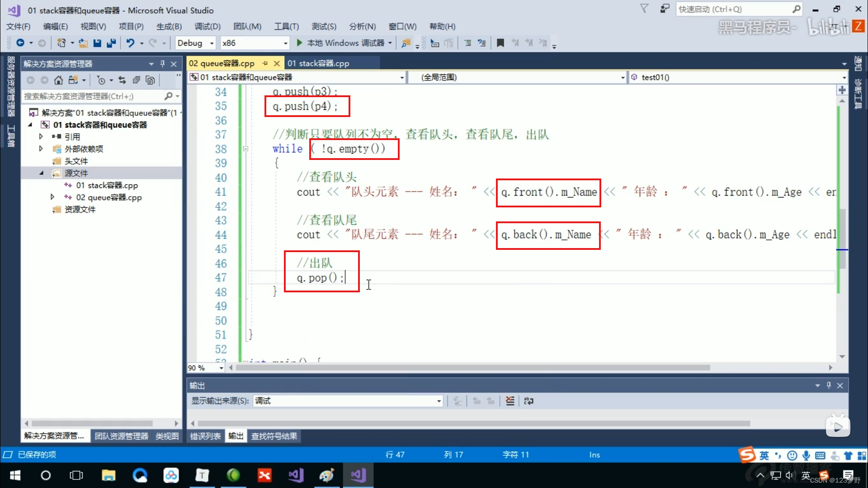Image resolution: width=868 pixels, height=488 pixels.
Task: Start the local Windows debugger
Action: coord(299,43)
